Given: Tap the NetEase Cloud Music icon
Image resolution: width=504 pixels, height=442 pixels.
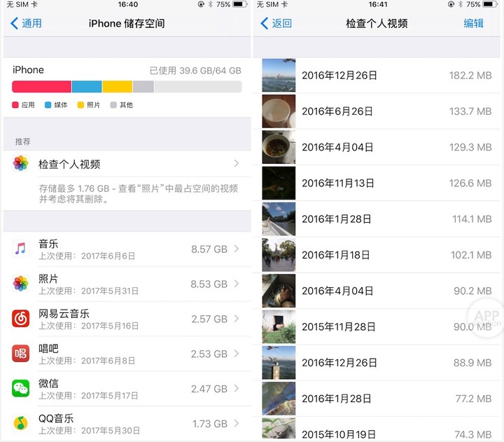Looking at the screenshot, I should (x=21, y=319).
